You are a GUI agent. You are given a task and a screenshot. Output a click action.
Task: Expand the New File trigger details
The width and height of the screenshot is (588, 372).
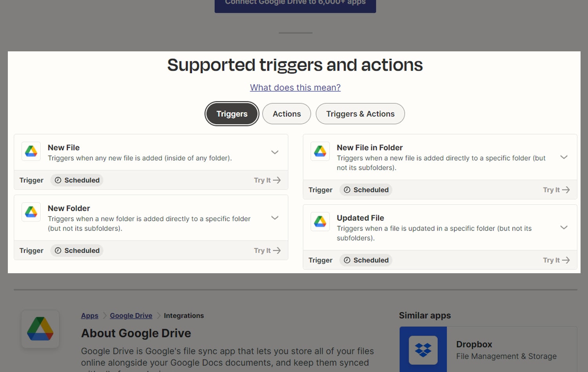pos(275,152)
